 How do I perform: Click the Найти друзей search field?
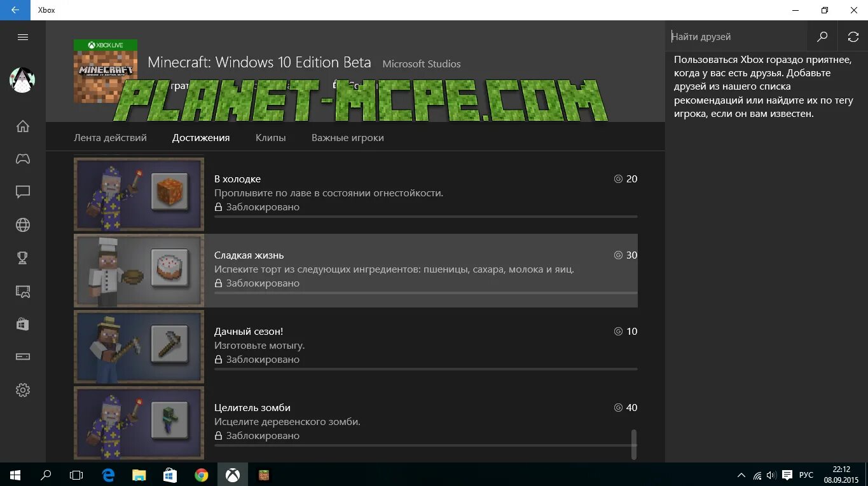738,37
